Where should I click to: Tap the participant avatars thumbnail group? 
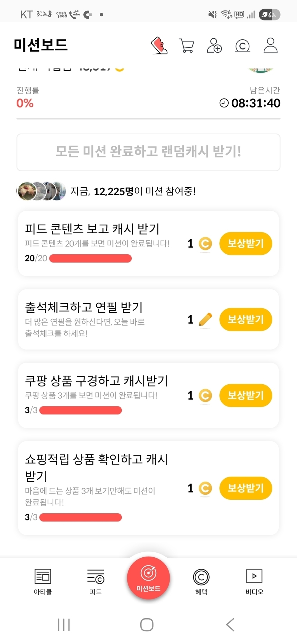42,191
